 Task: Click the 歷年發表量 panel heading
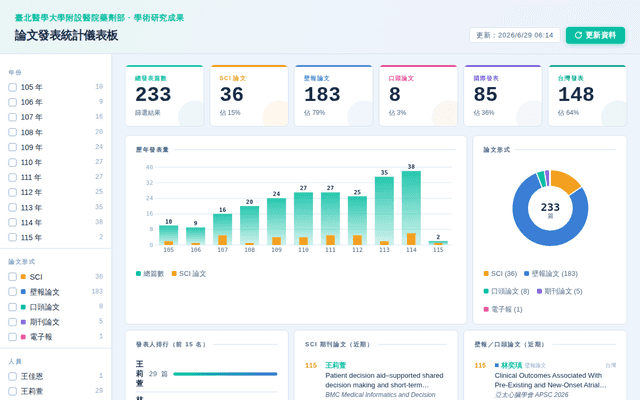pyautogui.click(x=152, y=150)
